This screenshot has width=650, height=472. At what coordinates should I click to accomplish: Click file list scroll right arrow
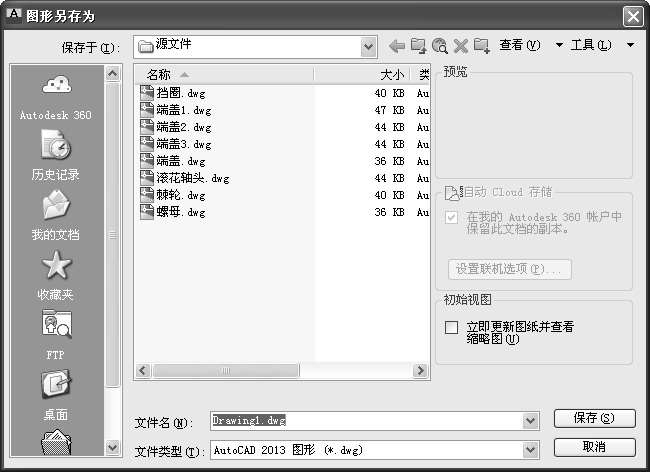[x=420, y=370]
